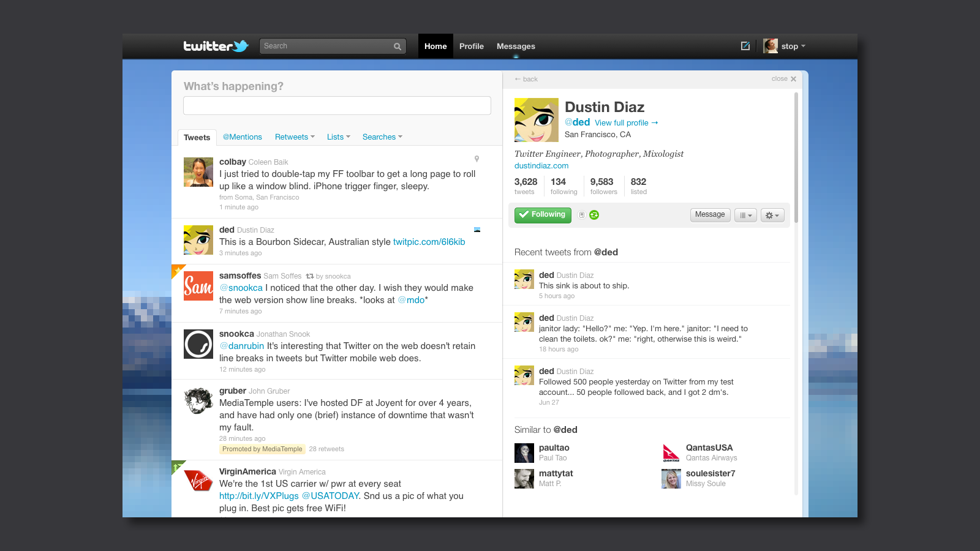Screen dimensions: 980x551
Task: Open Messages in top navigation
Action: [516, 47]
